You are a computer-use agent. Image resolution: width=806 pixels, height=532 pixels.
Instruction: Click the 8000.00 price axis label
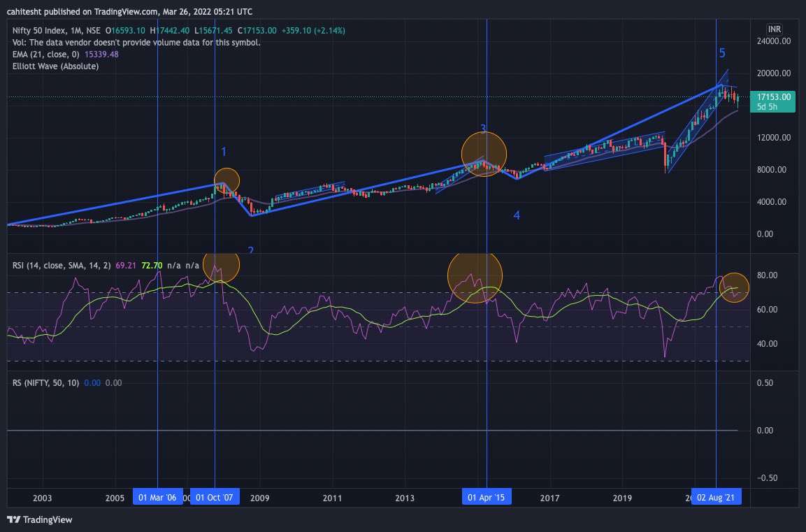[x=772, y=169]
